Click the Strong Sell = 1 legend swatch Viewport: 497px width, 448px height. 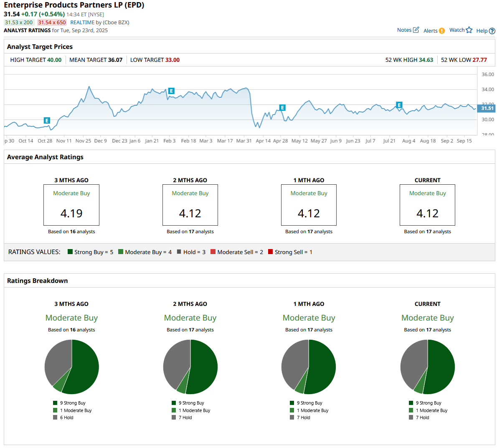tap(271, 252)
